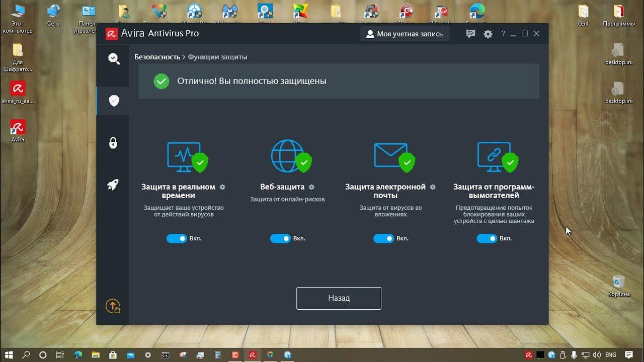The image size is (644, 362).
Task: Open the Privacy padlock sidebar section
Action: tap(113, 143)
